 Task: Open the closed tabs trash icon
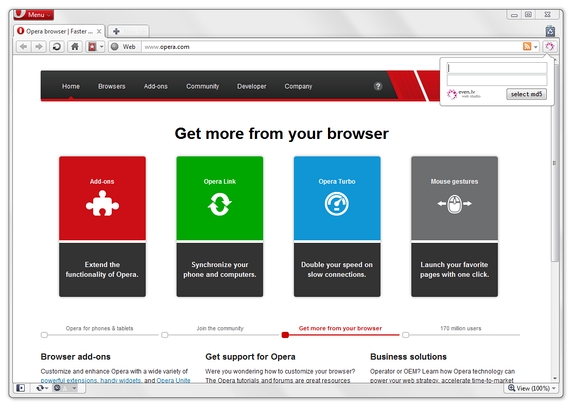click(x=550, y=31)
